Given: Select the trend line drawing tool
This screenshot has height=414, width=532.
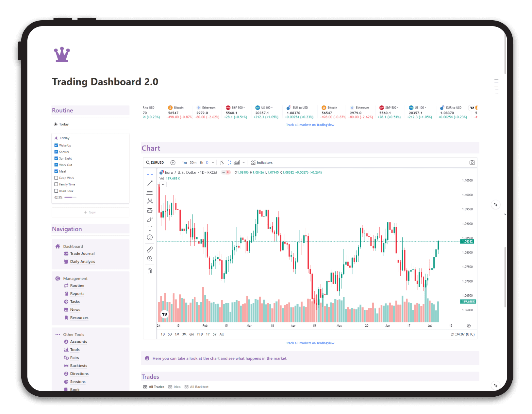Looking at the screenshot, I should [x=150, y=183].
